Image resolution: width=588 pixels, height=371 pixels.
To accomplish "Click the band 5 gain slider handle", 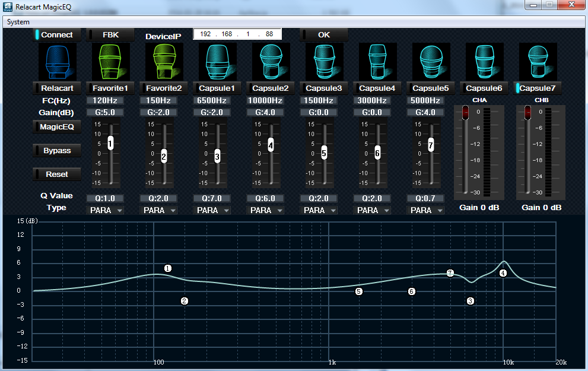I will [x=324, y=153].
